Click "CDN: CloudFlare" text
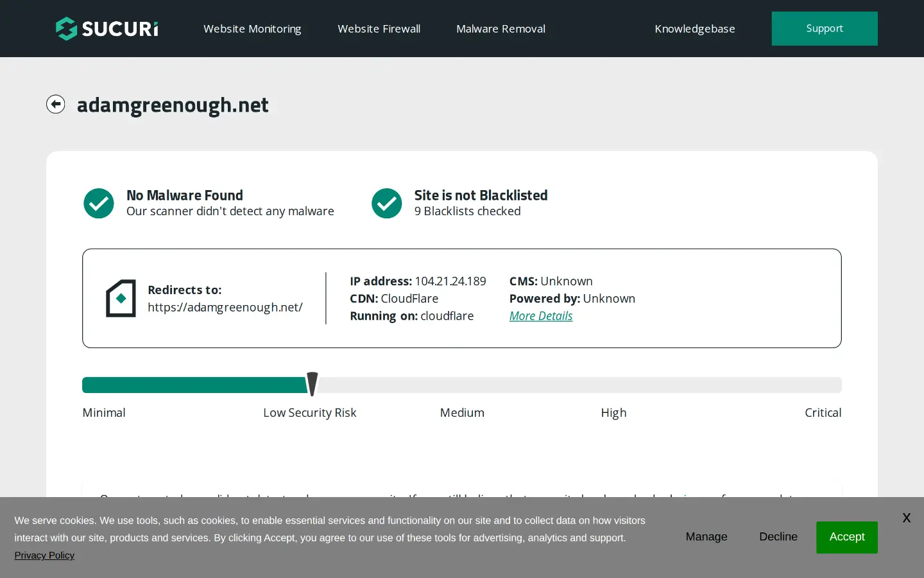The height and width of the screenshot is (578, 924). click(394, 299)
